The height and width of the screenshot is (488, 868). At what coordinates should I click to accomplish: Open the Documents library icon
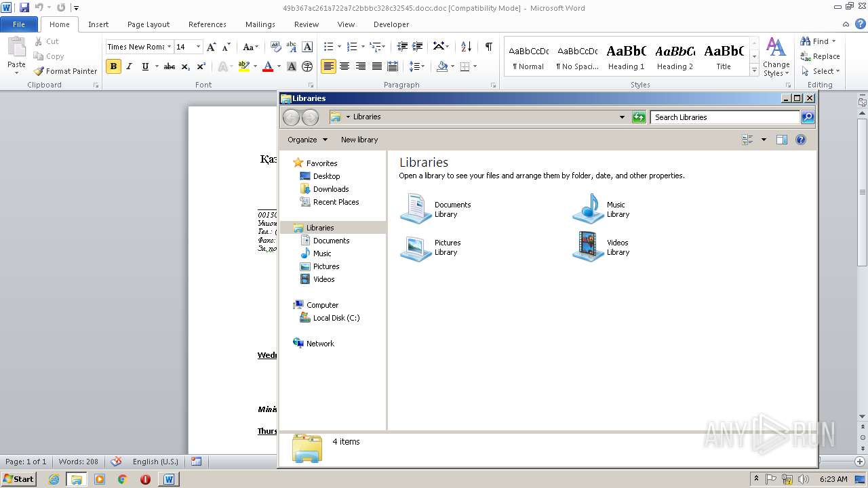416,209
